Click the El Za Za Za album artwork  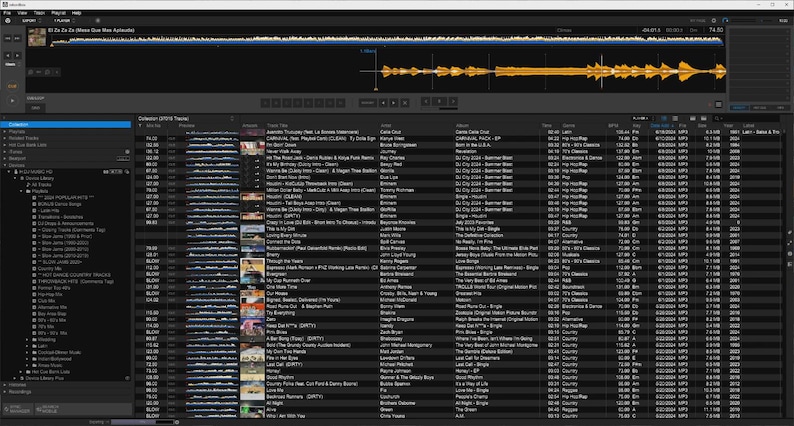pos(37,37)
